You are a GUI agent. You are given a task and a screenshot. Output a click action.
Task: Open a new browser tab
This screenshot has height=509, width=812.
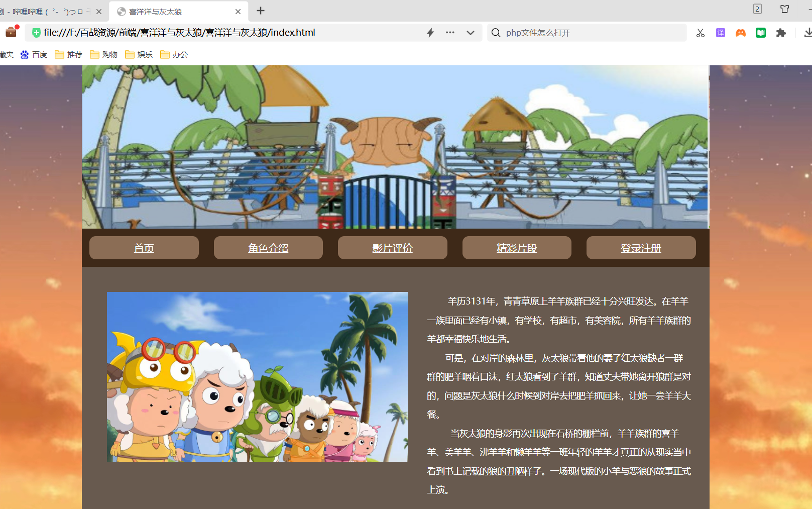pyautogui.click(x=261, y=11)
